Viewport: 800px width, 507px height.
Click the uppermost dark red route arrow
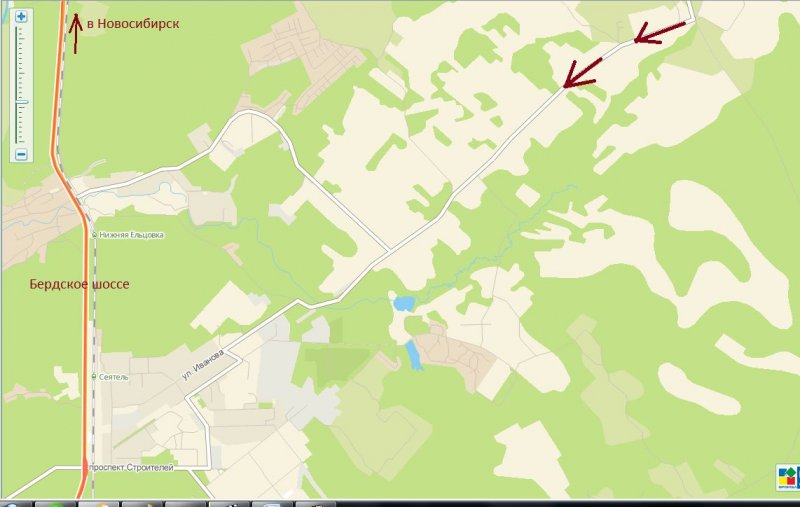point(659,33)
